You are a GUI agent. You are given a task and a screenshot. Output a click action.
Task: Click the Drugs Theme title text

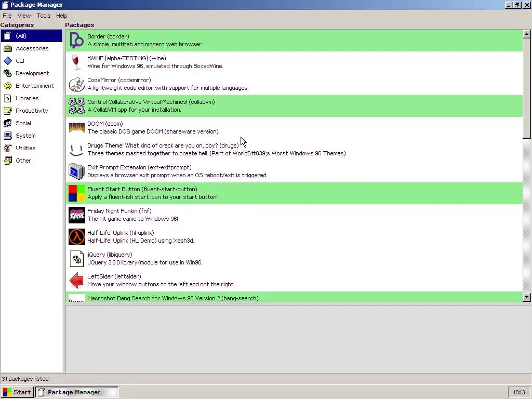pyautogui.click(x=163, y=145)
